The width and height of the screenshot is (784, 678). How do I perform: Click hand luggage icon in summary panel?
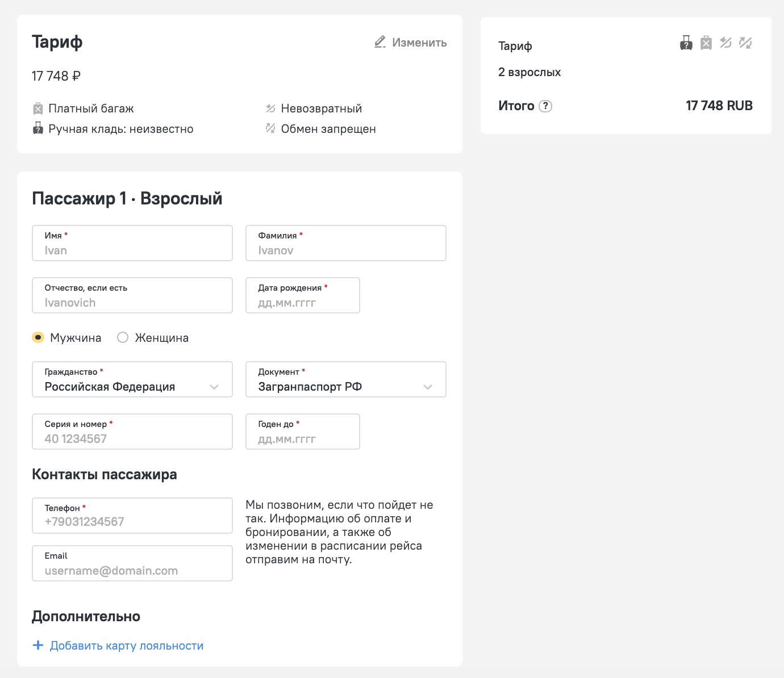[686, 43]
